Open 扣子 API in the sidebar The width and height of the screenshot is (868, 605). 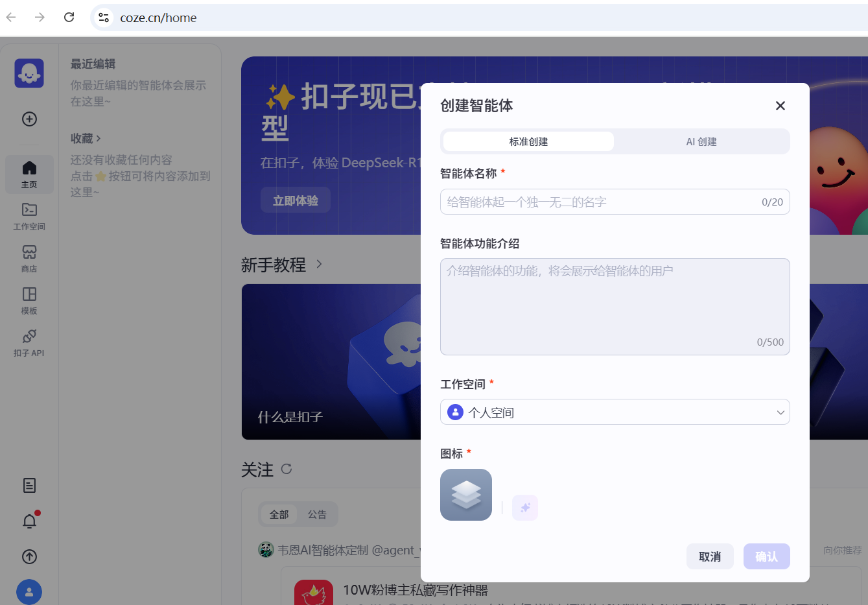[29, 343]
